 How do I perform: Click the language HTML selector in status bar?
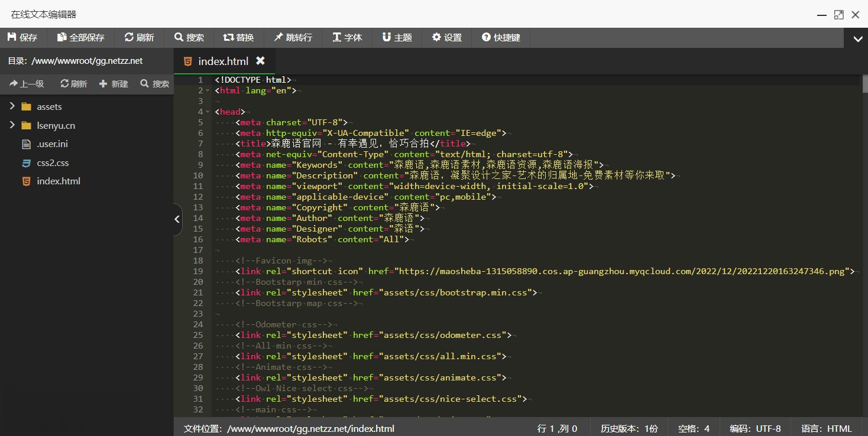coord(826,428)
